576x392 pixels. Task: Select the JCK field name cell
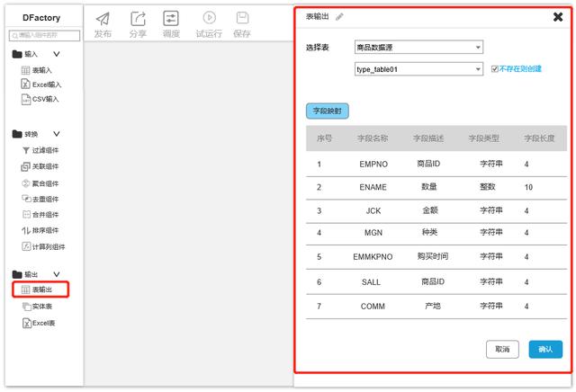[x=373, y=210]
